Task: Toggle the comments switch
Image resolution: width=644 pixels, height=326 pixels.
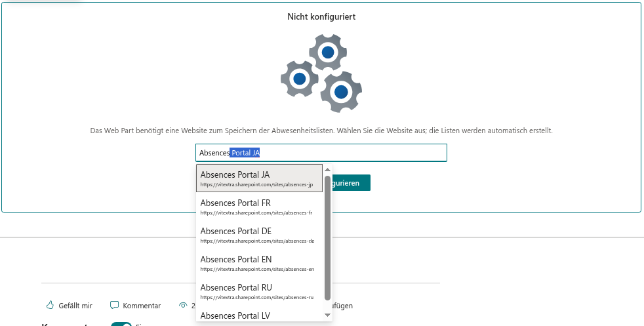Action: pos(121,324)
